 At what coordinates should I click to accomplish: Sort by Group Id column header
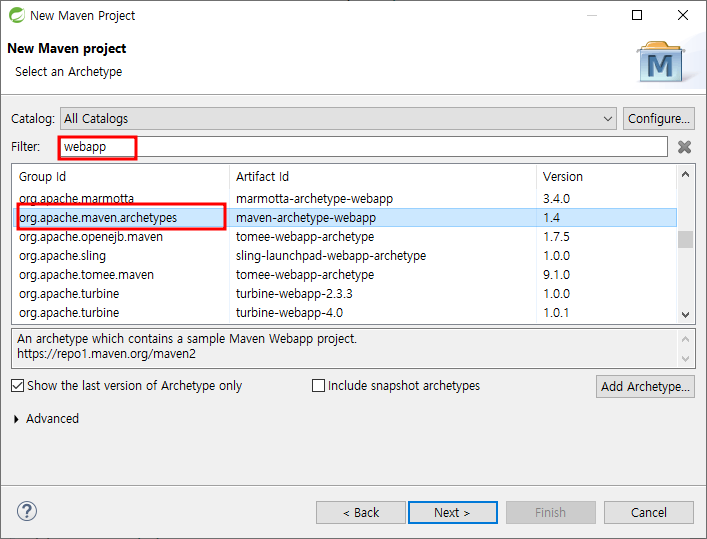pyautogui.click(x=121, y=176)
